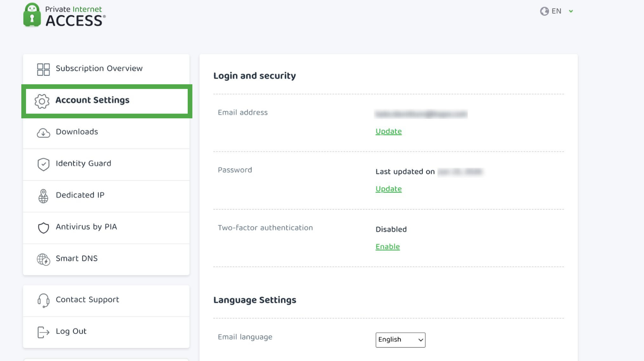Viewport: 644px width, 361px height.
Task: Click the Account Settings gear icon
Action: tap(42, 101)
